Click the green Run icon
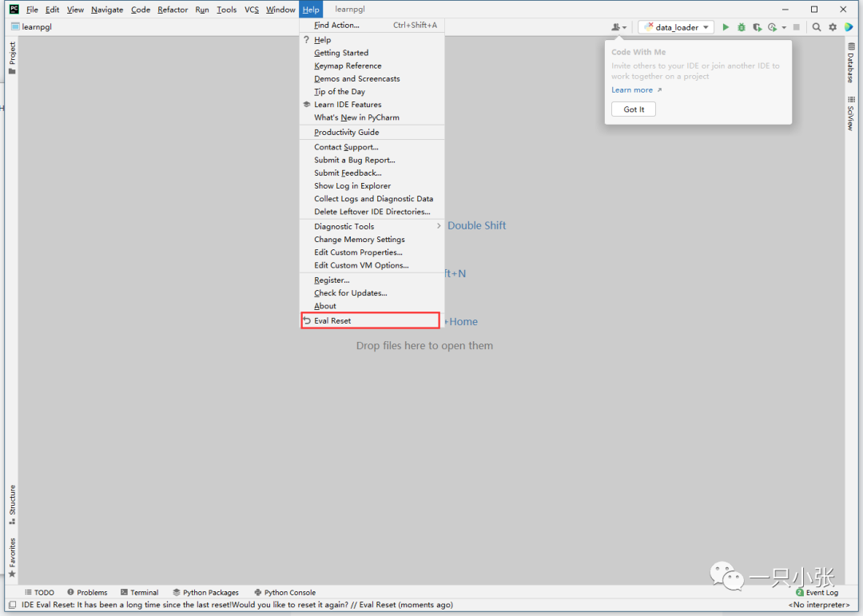 pyautogui.click(x=726, y=27)
